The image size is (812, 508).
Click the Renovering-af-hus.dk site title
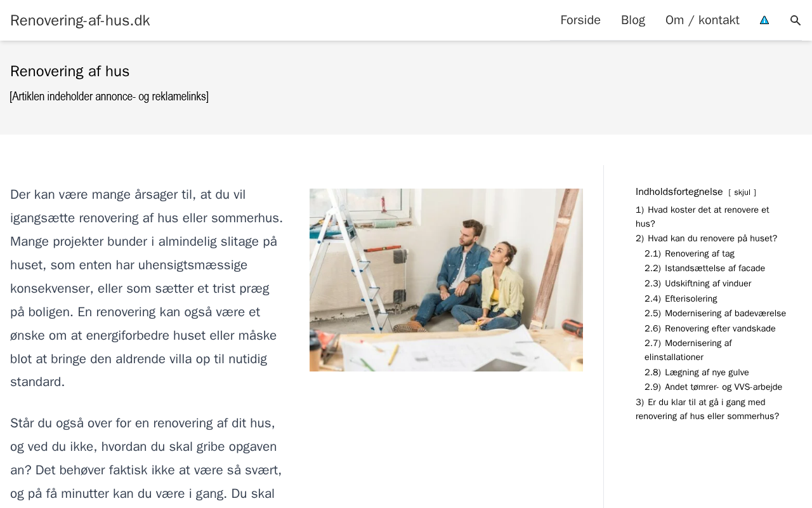coord(80,20)
